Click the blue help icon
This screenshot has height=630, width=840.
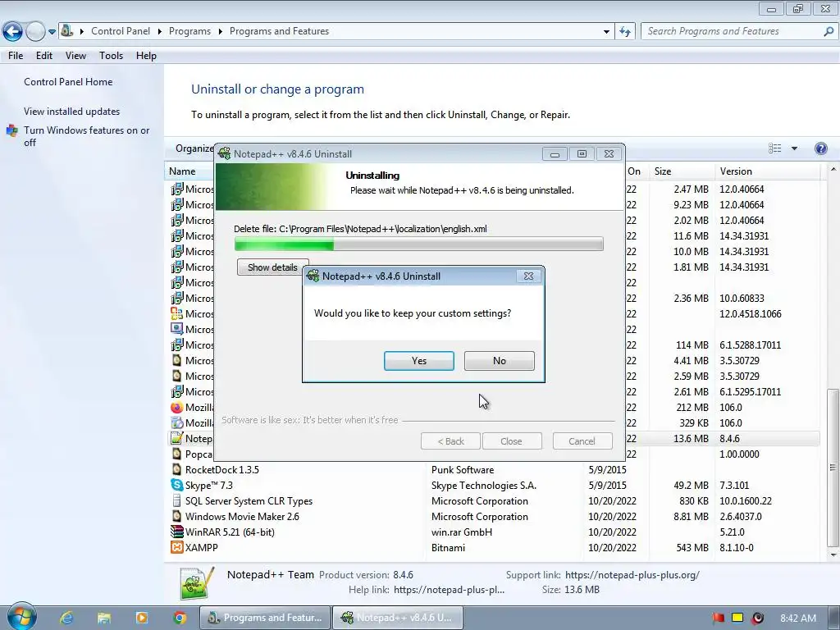coord(820,148)
